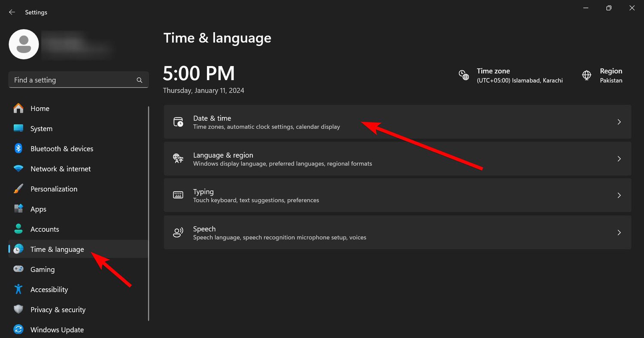The image size is (644, 338).
Task: Click the Apps icon in the sidebar
Action: pos(18,209)
